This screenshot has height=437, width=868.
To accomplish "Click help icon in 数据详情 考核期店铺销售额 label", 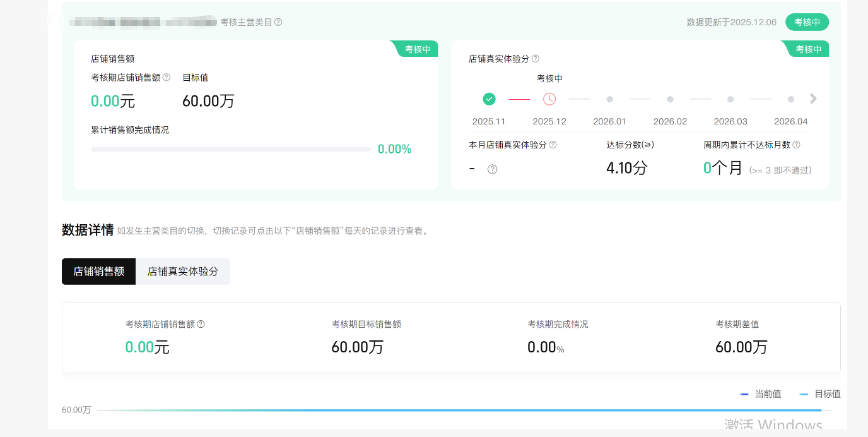I will (x=201, y=324).
